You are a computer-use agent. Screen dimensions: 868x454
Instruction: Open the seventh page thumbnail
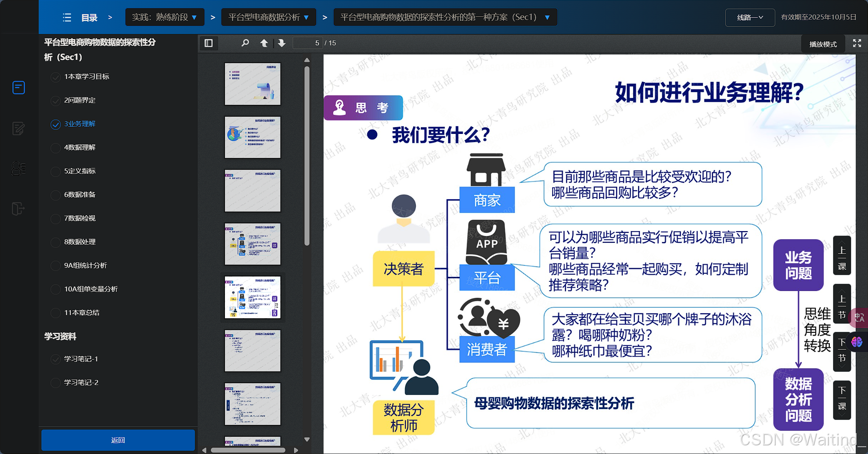pyautogui.click(x=253, y=404)
